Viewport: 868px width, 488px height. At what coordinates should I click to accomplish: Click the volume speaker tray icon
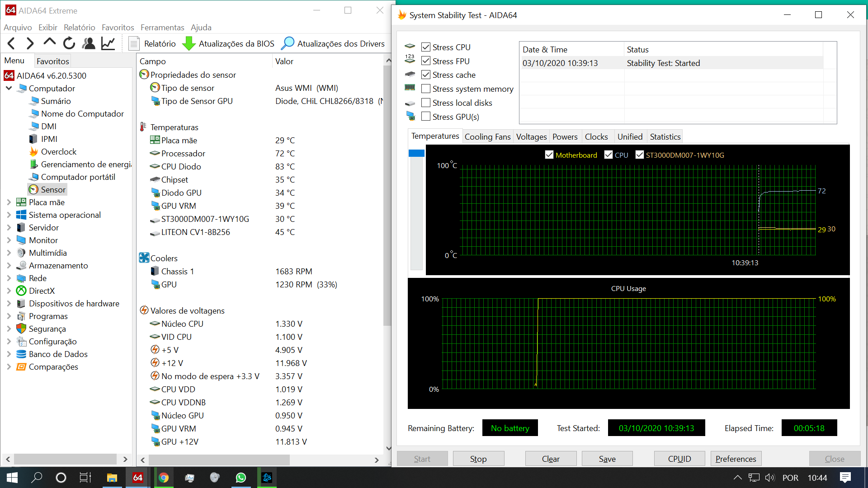click(x=769, y=478)
